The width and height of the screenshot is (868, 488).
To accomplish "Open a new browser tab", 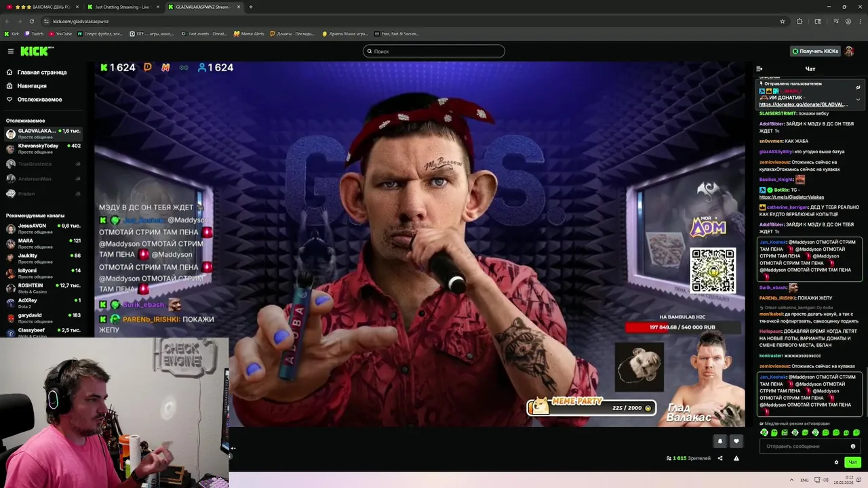I will [250, 7].
